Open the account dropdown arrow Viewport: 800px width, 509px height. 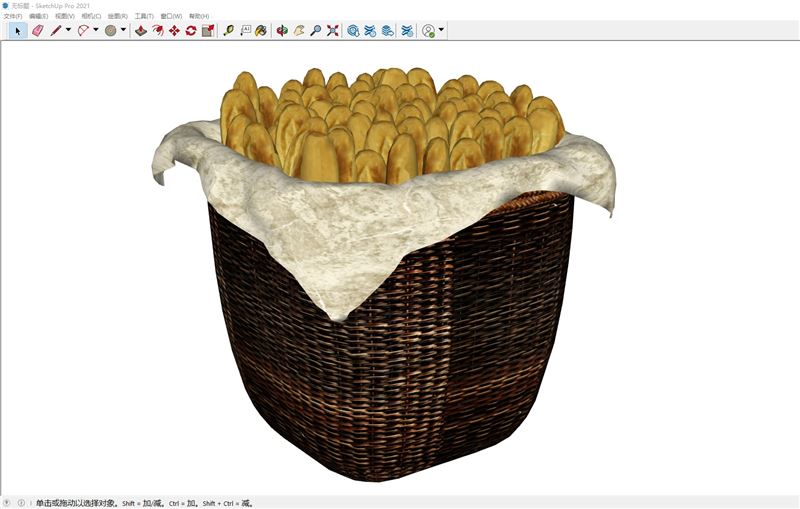[x=441, y=30]
